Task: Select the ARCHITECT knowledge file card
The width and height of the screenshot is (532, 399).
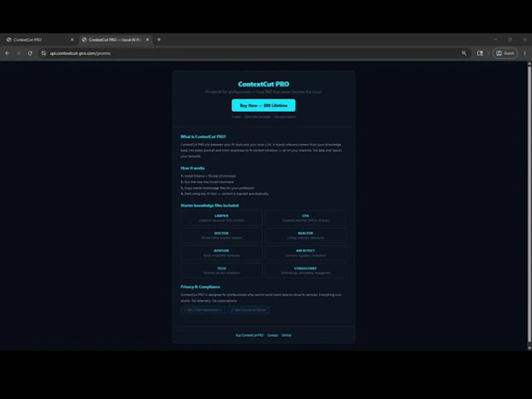Action: click(x=305, y=253)
